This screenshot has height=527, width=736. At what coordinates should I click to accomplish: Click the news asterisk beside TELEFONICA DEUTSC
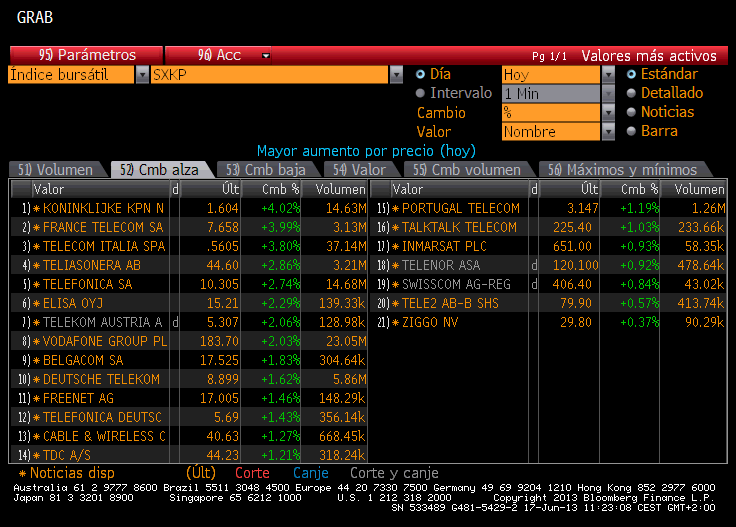pos(37,417)
